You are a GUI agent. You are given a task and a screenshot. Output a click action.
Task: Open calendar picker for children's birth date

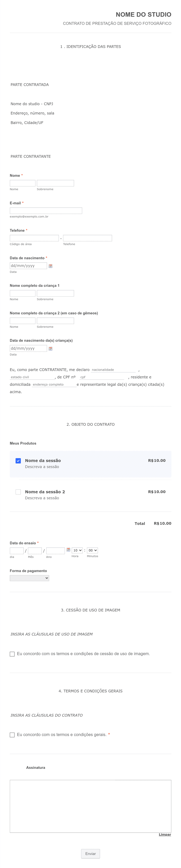coord(50,348)
